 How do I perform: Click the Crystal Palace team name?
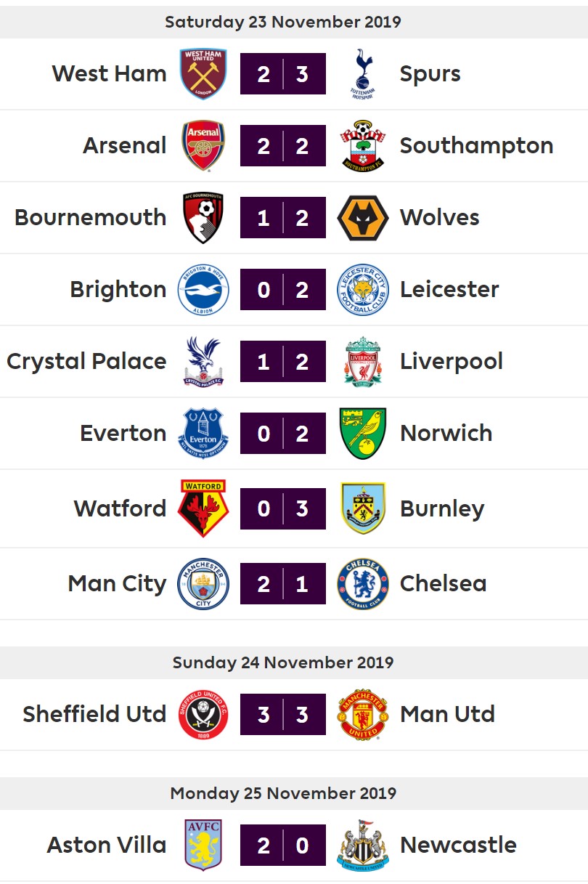[x=86, y=362]
